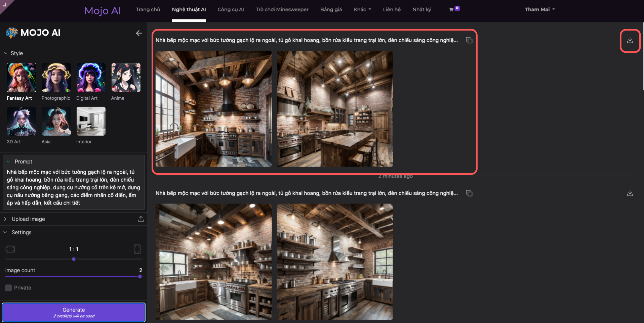Copy the first result's prompt text

[x=469, y=40]
